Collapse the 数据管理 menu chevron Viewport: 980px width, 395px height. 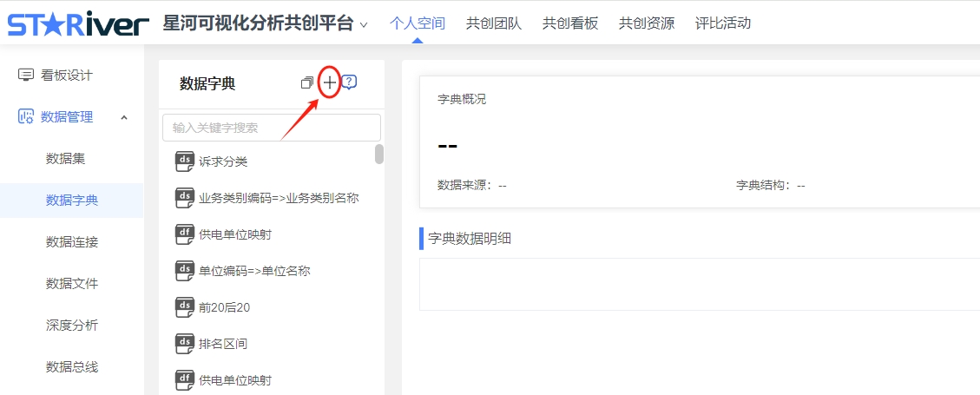pyautogui.click(x=124, y=117)
